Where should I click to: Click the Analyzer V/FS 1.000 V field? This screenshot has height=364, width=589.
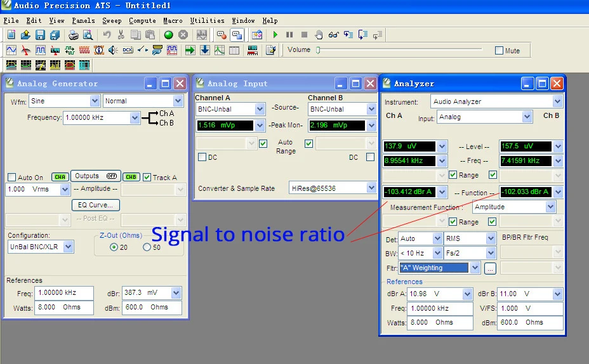(x=530, y=308)
